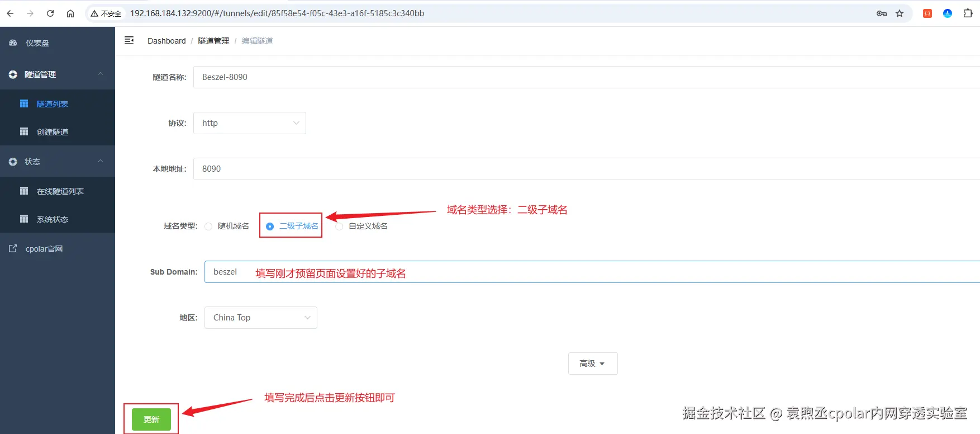Screen dimensions: 980x434
Task: Collapse the 状态 menu chevron
Action: 101,161
